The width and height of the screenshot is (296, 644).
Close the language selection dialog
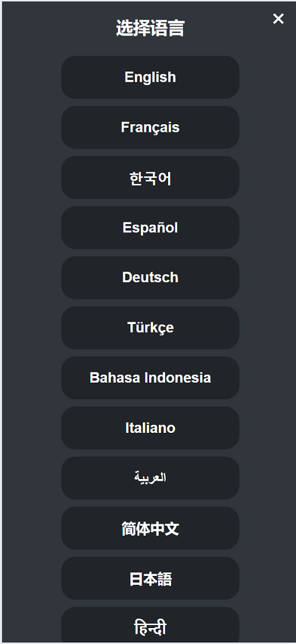pos(278,18)
